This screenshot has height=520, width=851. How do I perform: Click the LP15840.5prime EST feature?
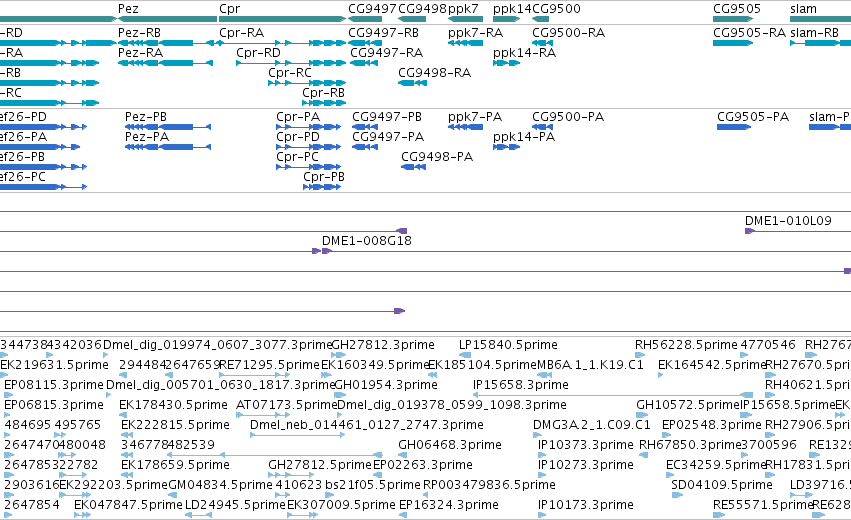point(465,356)
